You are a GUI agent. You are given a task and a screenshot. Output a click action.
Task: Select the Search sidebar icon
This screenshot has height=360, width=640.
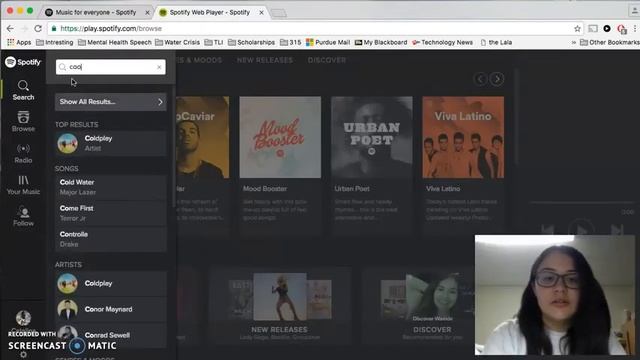[23, 90]
